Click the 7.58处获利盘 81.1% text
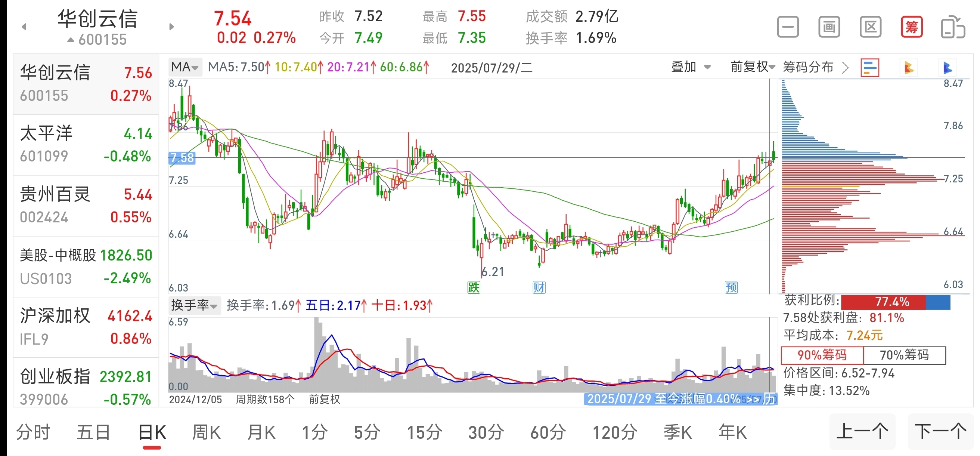The width and height of the screenshot is (980, 456). pyautogui.click(x=843, y=318)
